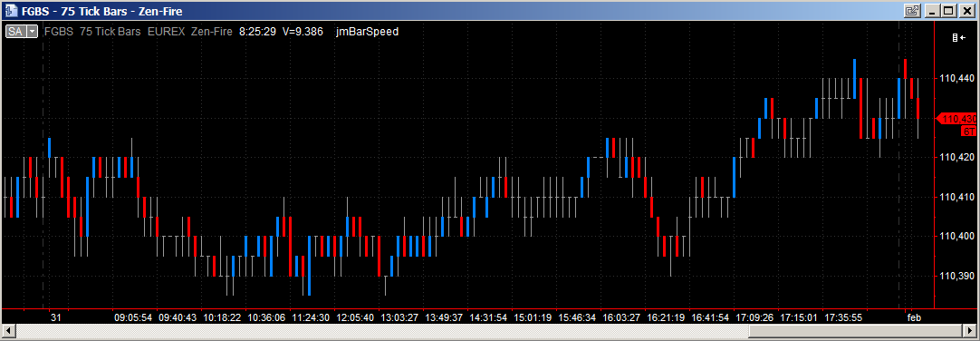Click the 110,440 price axis label
The width and height of the screenshot is (980, 341).
[x=956, y=79]
